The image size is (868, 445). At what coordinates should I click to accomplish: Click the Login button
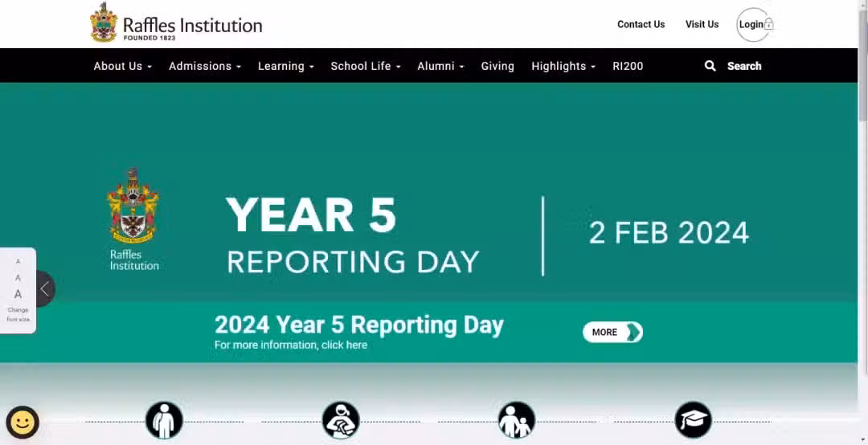[753, 24]
